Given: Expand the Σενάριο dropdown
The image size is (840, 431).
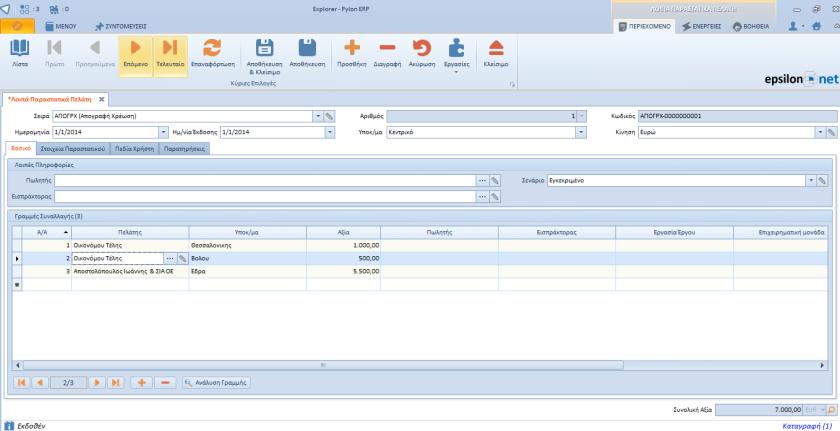Looking at the screenshot, I should (x=811, y=181).
